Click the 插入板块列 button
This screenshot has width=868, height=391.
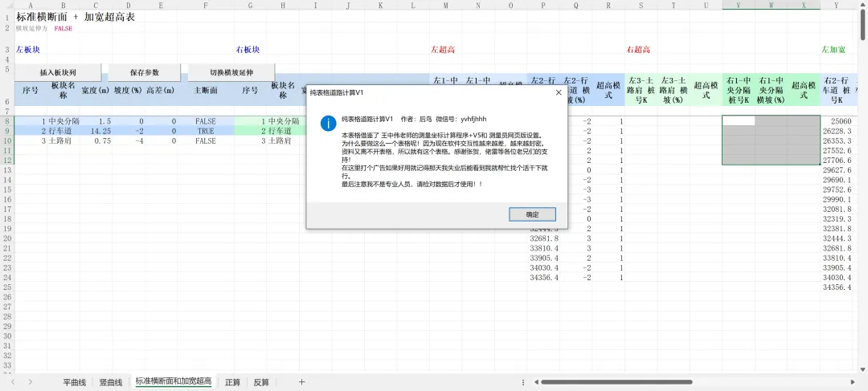pos(58,72)
